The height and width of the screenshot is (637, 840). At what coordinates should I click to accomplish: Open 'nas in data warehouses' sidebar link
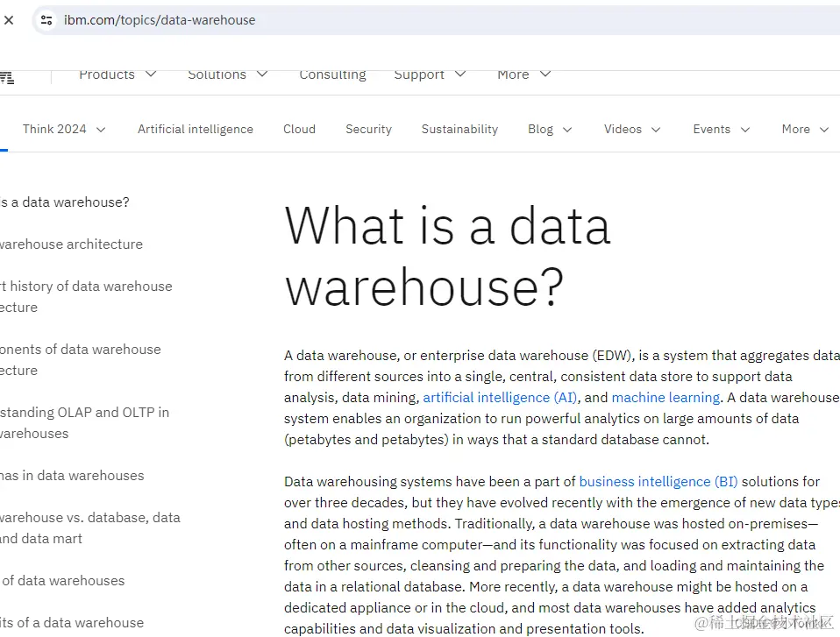[72, 476]
